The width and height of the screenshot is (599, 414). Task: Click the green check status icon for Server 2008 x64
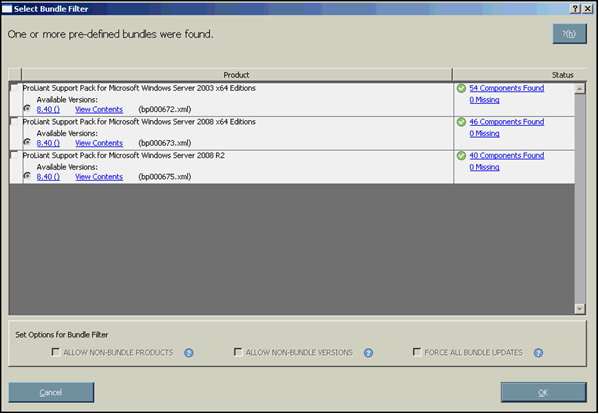(461, 122)
